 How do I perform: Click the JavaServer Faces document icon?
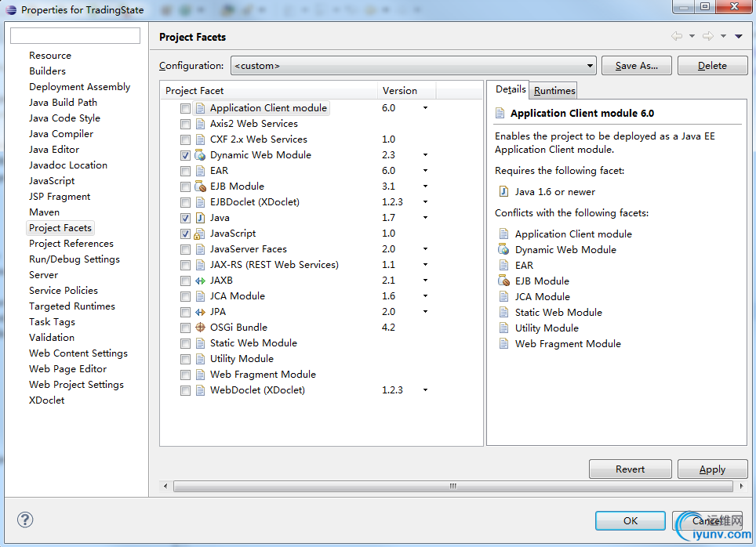click(x=200, y=249)
